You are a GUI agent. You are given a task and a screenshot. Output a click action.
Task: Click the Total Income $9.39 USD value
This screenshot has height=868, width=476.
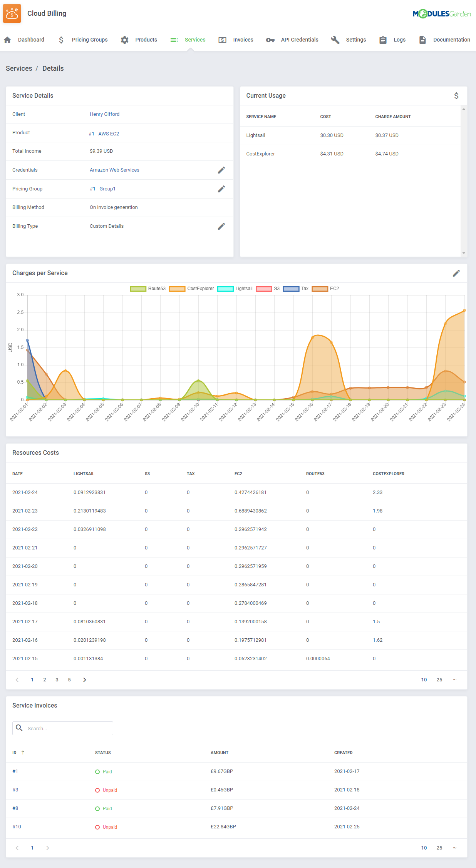tap(101, 151)
